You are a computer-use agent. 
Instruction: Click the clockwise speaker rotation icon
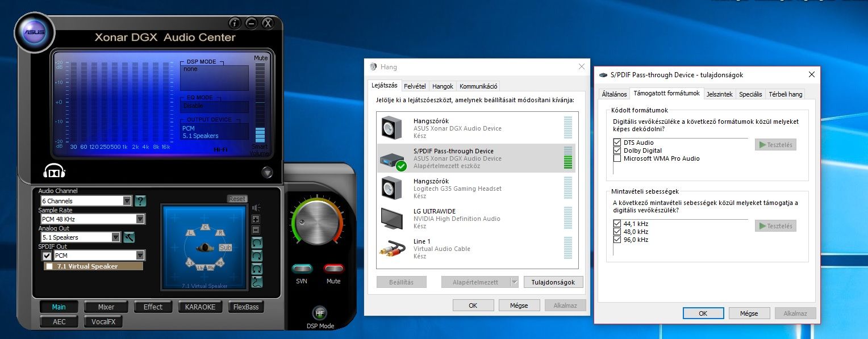257,256
